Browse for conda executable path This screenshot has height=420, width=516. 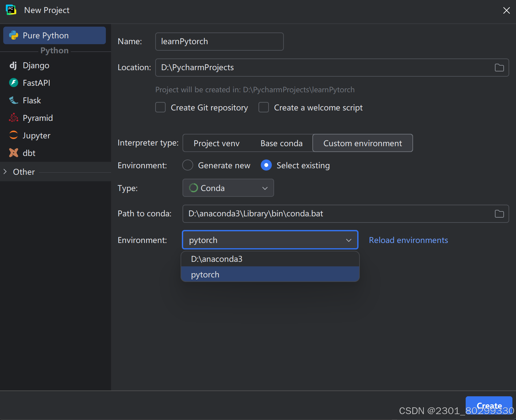[x=499, y=214]
